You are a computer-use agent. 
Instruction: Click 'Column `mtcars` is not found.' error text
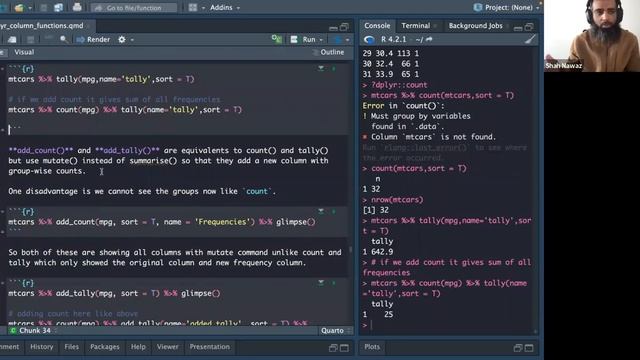pyautogui.click(x=433, y=137)
